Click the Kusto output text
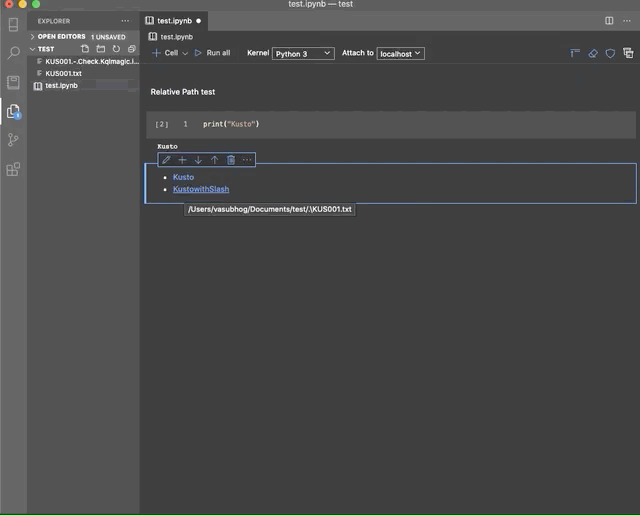The image size is (640, 515). coord(167,146)
